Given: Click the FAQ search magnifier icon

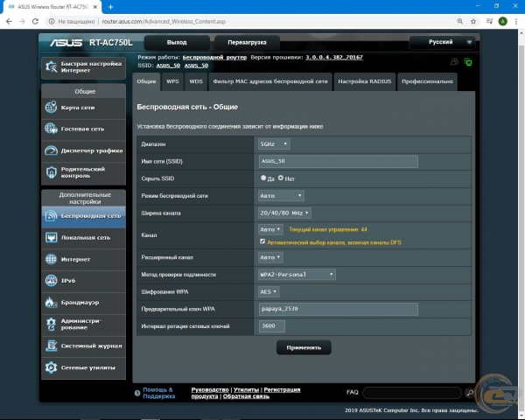Looking at the screenshot, I should (x=469, y=393).
